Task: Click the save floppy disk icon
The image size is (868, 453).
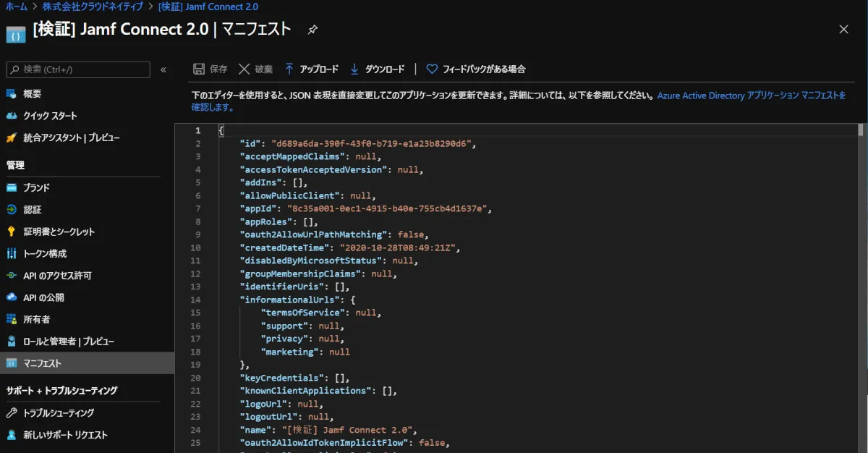Action: [x=199, y=69]
